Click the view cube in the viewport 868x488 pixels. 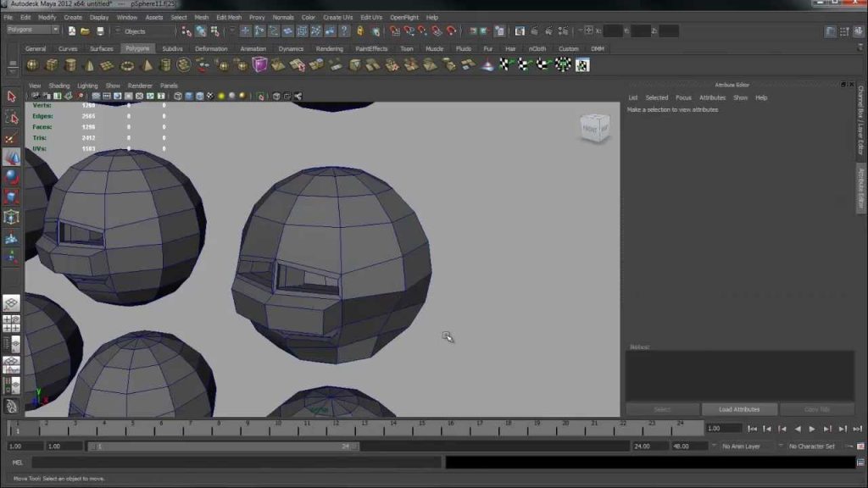coord(595,128)
